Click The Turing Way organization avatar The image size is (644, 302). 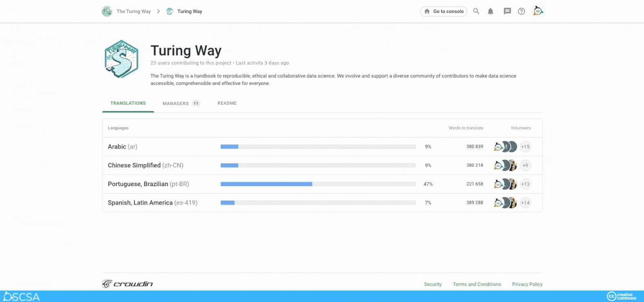[x=107, y=11]
